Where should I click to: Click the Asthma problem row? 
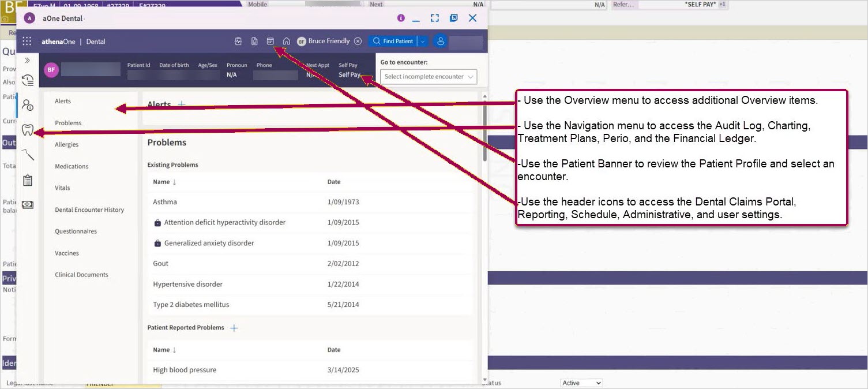point(310,202)
